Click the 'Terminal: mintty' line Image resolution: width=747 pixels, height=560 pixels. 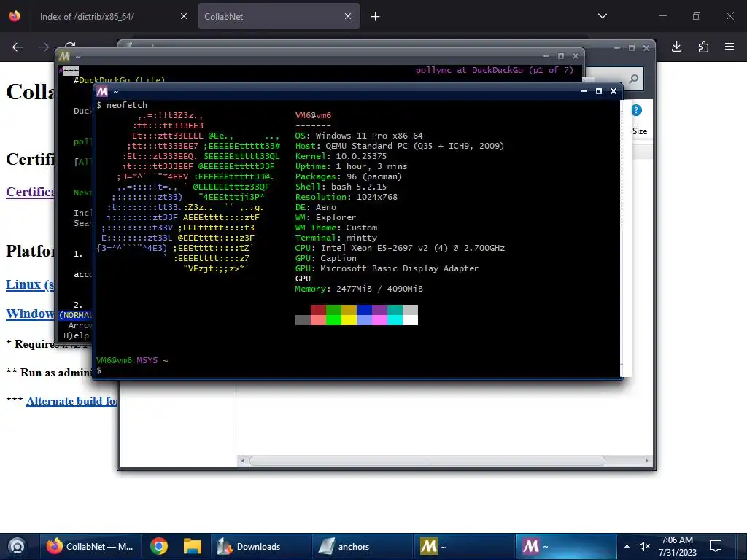[x=336, y=238]
